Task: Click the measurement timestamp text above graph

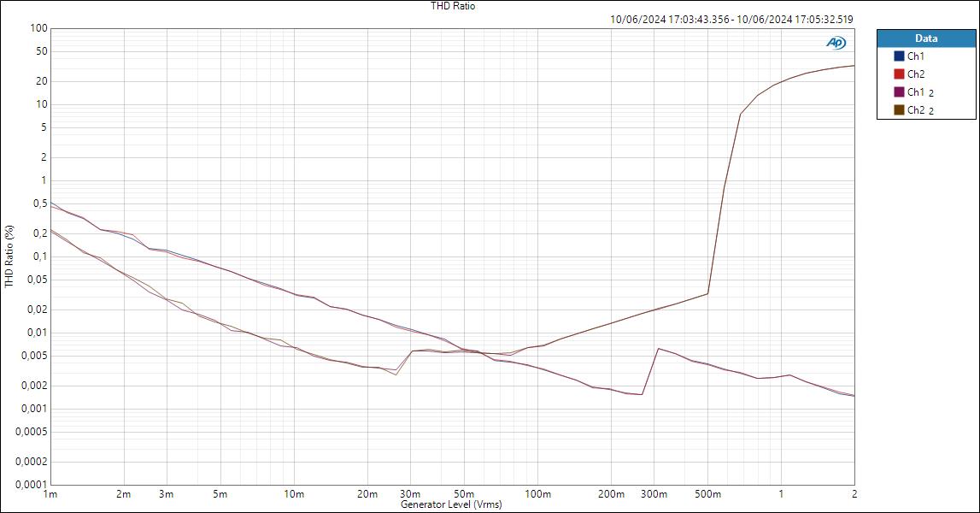Action: coord(731,20)
